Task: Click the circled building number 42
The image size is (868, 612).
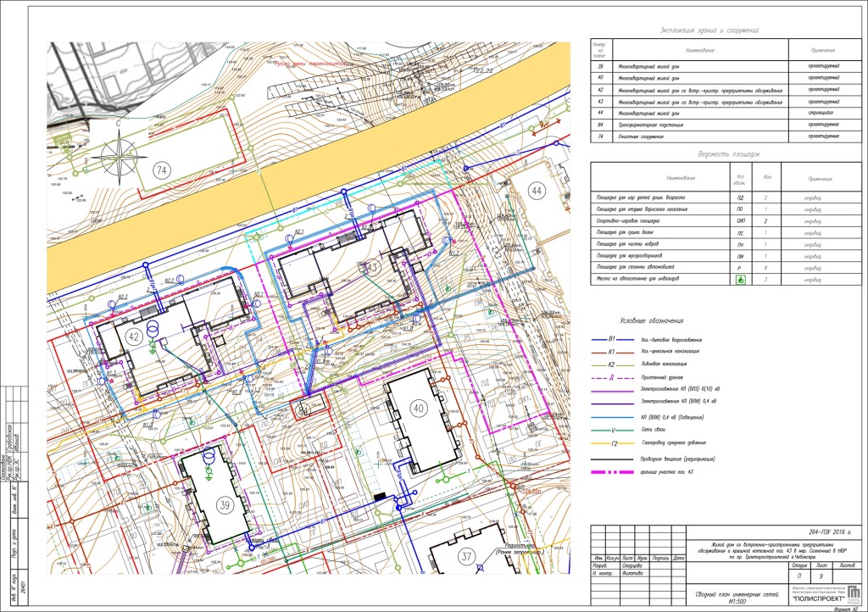Action: pos(133,337)
